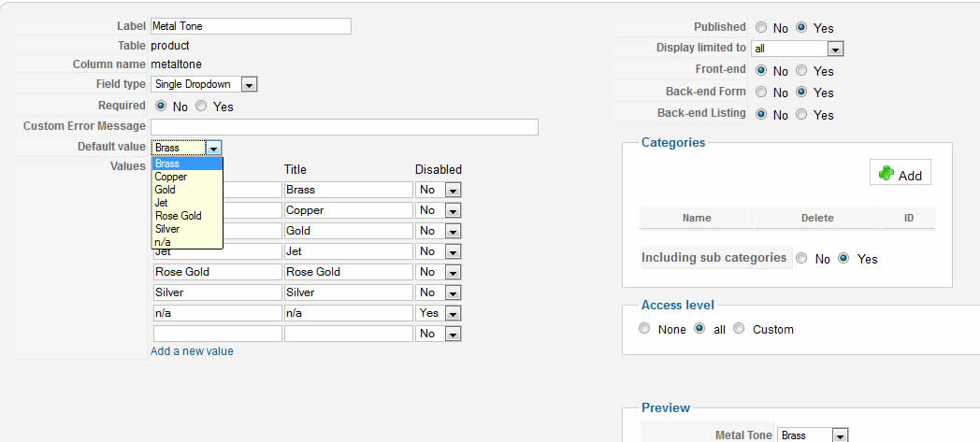Set Back-end Listing to Yes
The image size is (980, 442).
(803, 115)
